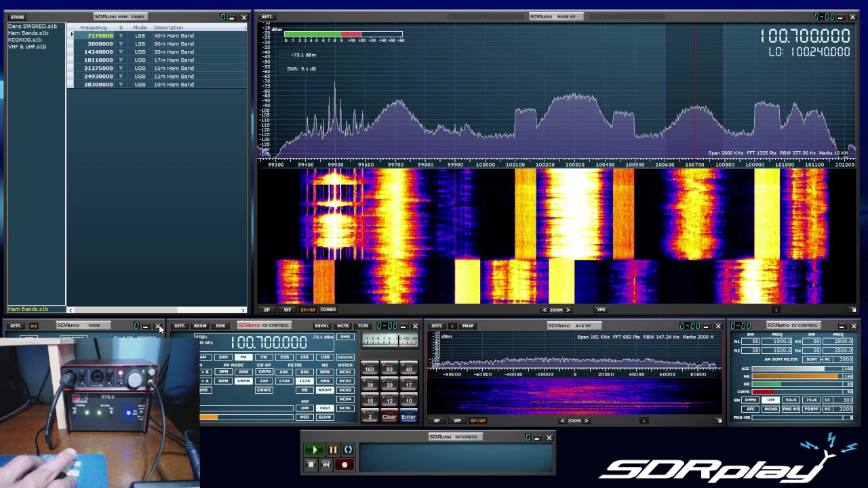868x488 pixels.
Task: Open the RDSW tab in RX Control
Action: coord(200,326)
